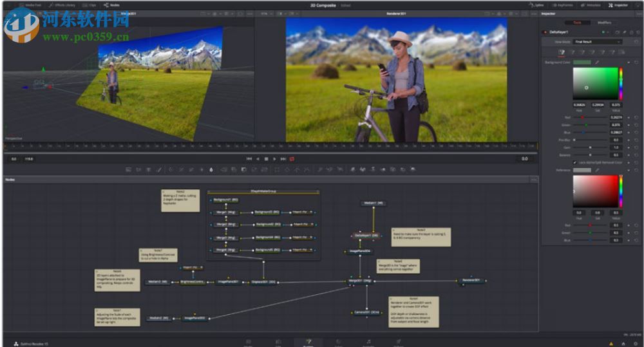Open the Inspector options menu
The width and height of the screenshot is (644, 347).
(x=638, y=14)
